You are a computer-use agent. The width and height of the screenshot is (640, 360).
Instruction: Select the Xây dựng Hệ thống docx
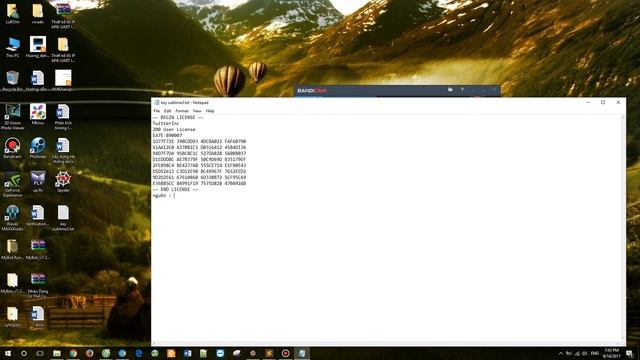pos(63,150)
